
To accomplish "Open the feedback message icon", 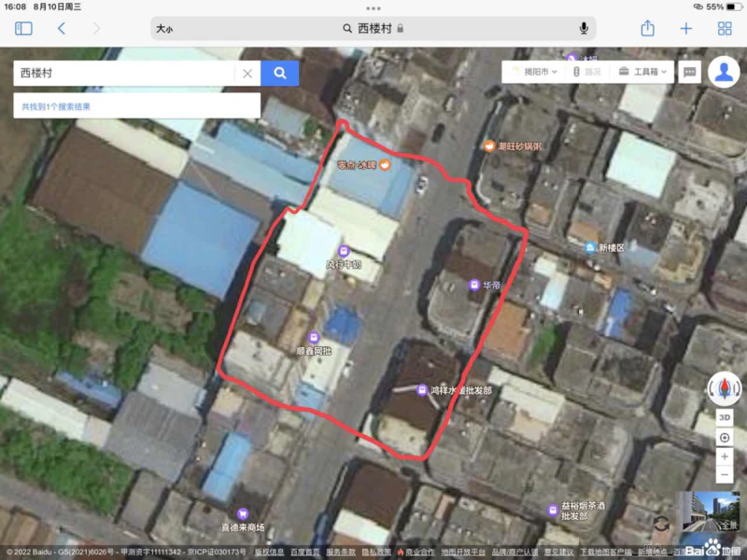I will pos(690,72).
